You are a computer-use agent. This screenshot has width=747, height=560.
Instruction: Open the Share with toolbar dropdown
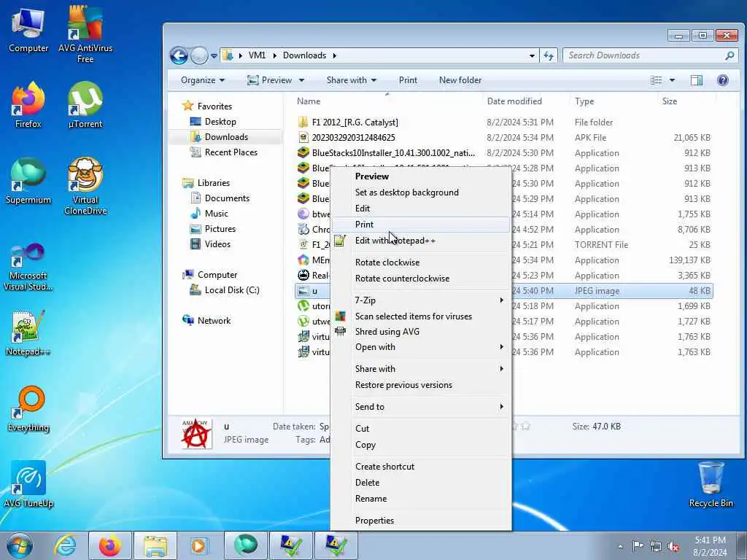(351, 80)
